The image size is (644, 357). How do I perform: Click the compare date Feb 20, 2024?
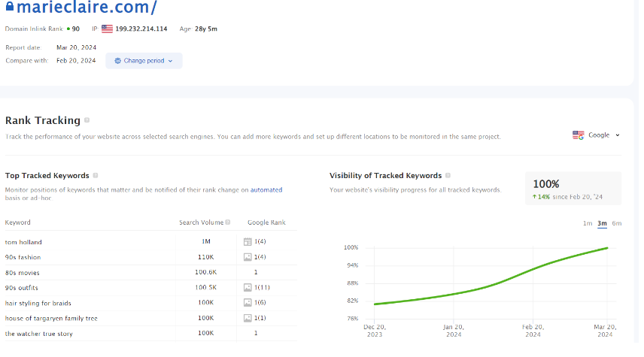click(x=76, y=61)
